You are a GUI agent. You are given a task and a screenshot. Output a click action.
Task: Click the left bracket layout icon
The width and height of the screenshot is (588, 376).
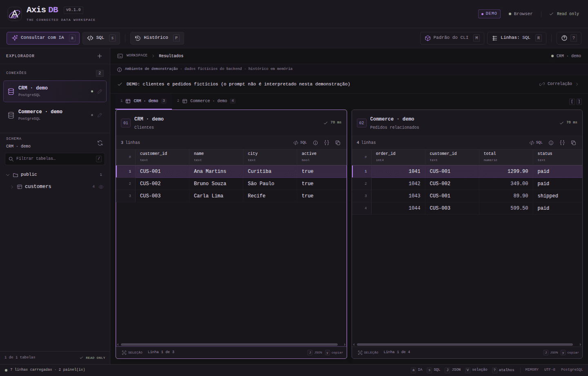pos(572,101)
